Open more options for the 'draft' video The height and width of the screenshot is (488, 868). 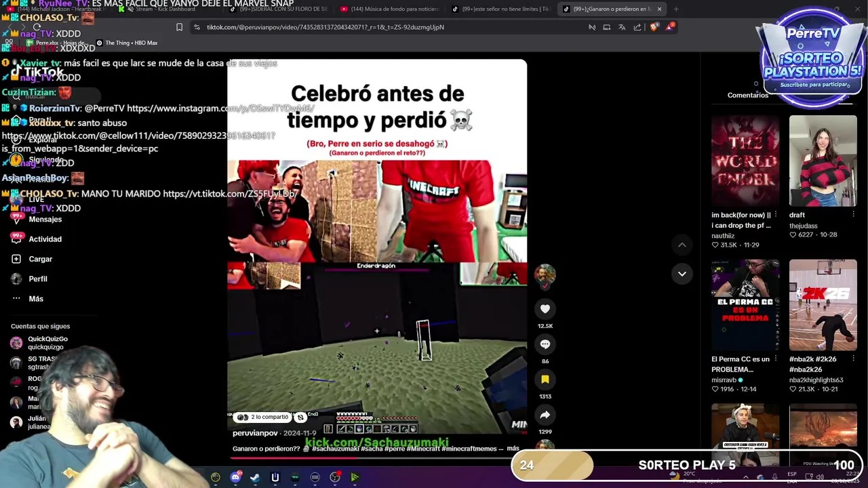pyautogui.click(x=853, y=215)
